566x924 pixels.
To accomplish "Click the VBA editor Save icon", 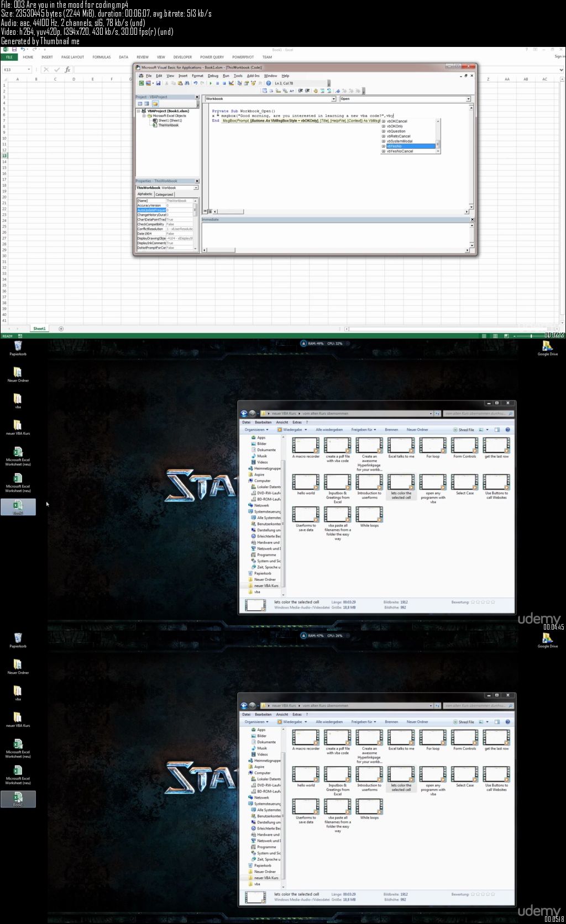I will (158, 83).
